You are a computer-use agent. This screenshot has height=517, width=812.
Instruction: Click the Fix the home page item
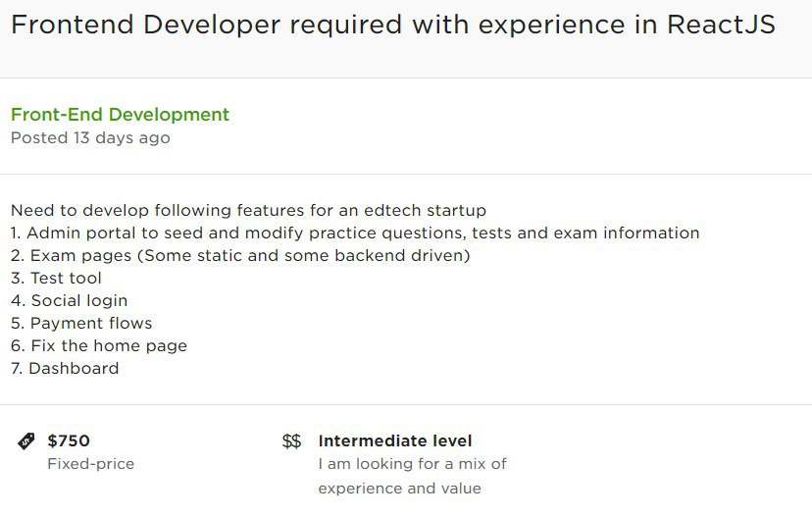point(99,345)
